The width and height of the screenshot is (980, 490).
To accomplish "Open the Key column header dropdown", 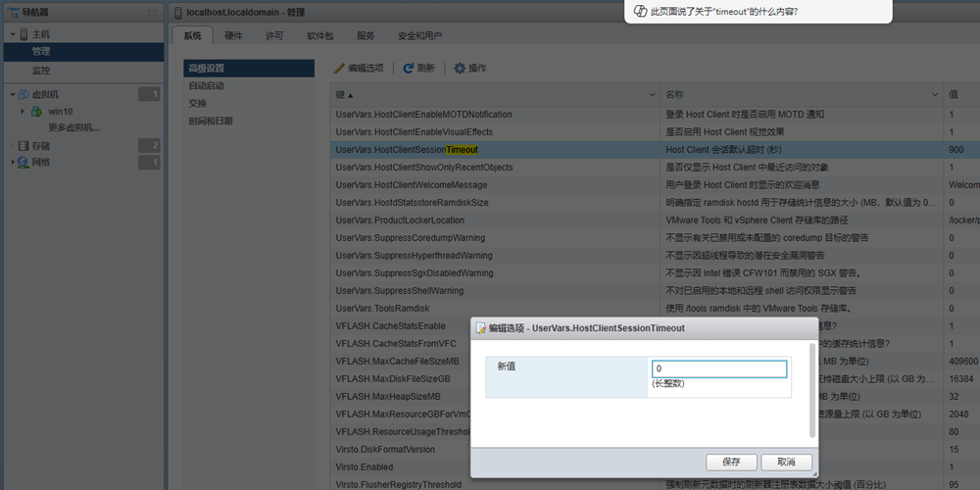I will tap(653, 95).
